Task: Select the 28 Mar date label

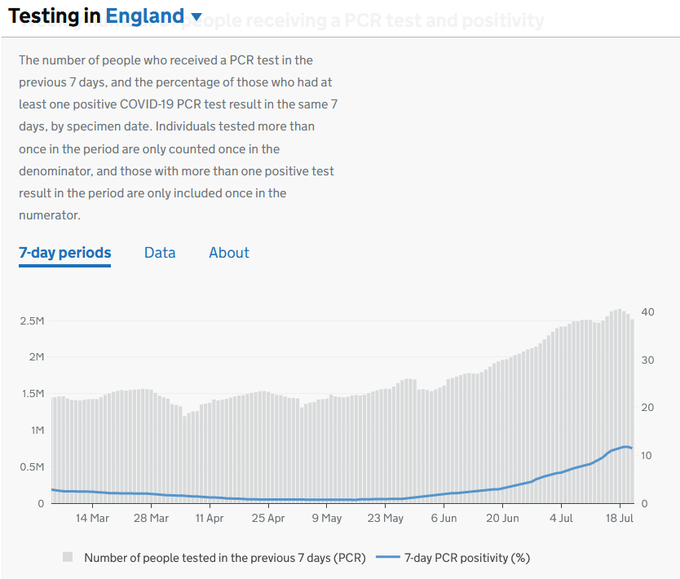Action: tap(151, 519)
